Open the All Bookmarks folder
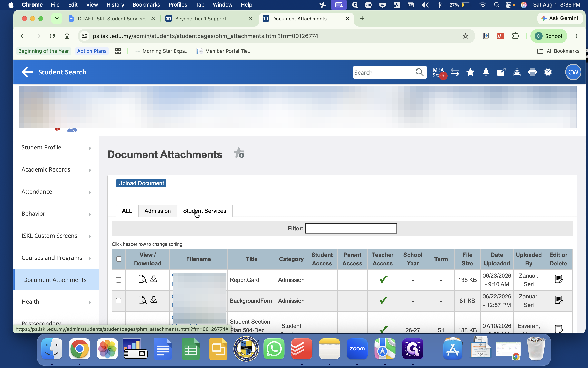588x368 pixels. 558,51
